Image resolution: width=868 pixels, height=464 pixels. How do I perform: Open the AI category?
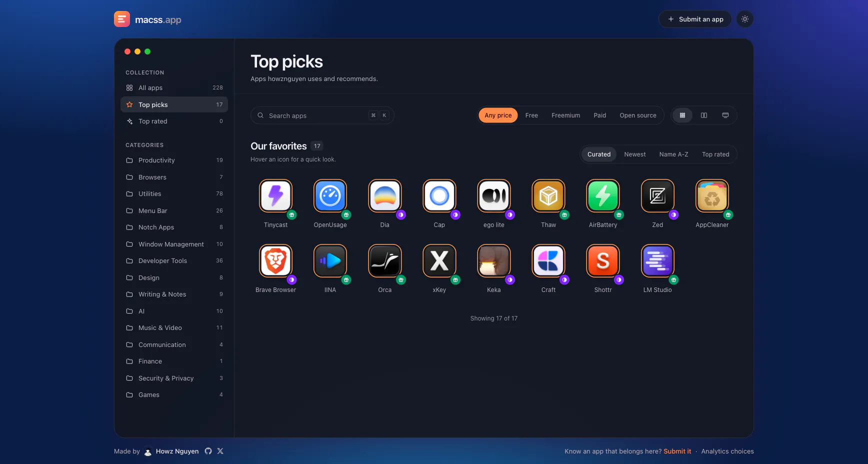[x=174, y=311]
